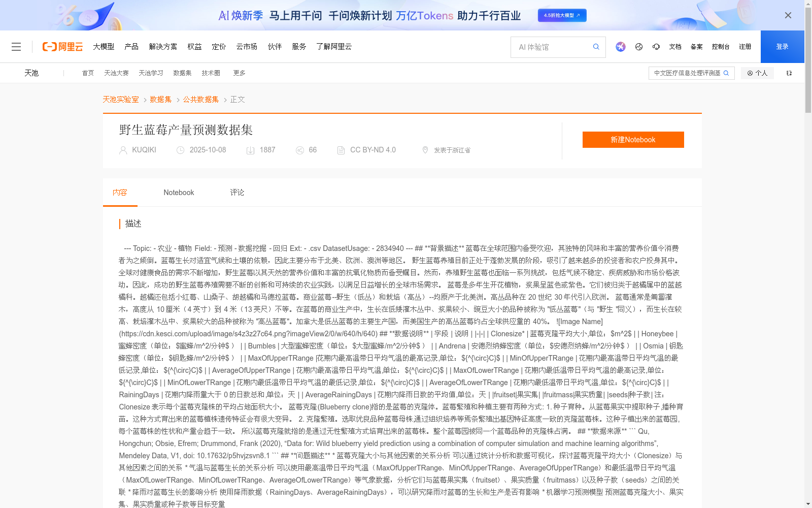Close the top promotional banner
Image resolution: width=812 pixels, height=508 pixels.
pyautogui.click(x=788, y=15)
